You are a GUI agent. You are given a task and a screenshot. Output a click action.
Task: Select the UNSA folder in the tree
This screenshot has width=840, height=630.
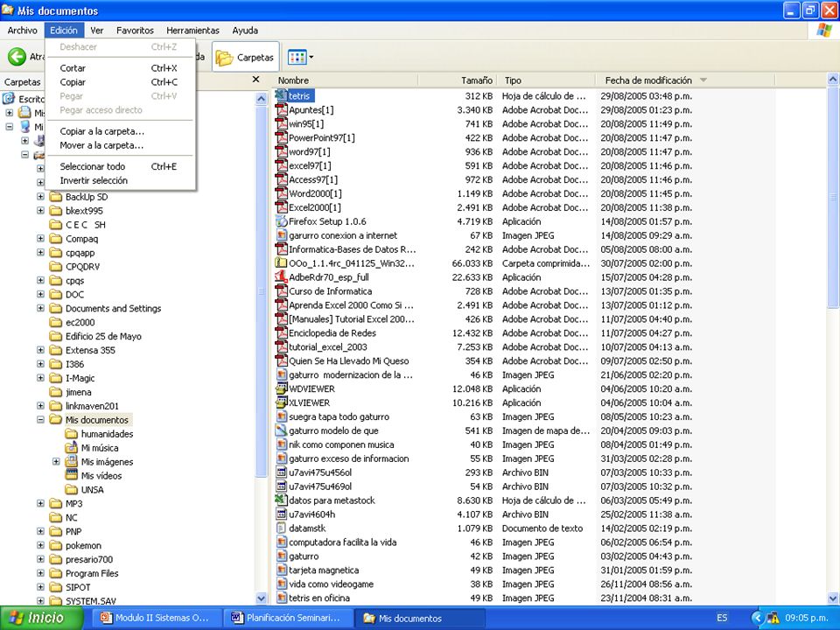point(92,489)
